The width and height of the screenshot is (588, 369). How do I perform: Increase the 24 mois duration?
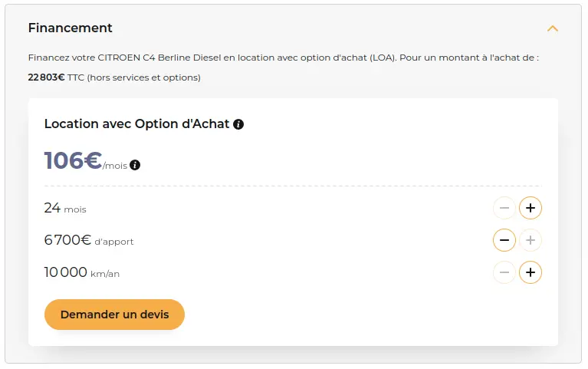click(x=531, y=208)
